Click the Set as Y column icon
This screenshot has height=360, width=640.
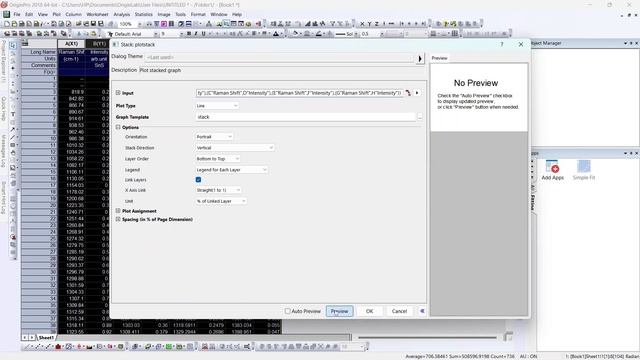point(369,24)
